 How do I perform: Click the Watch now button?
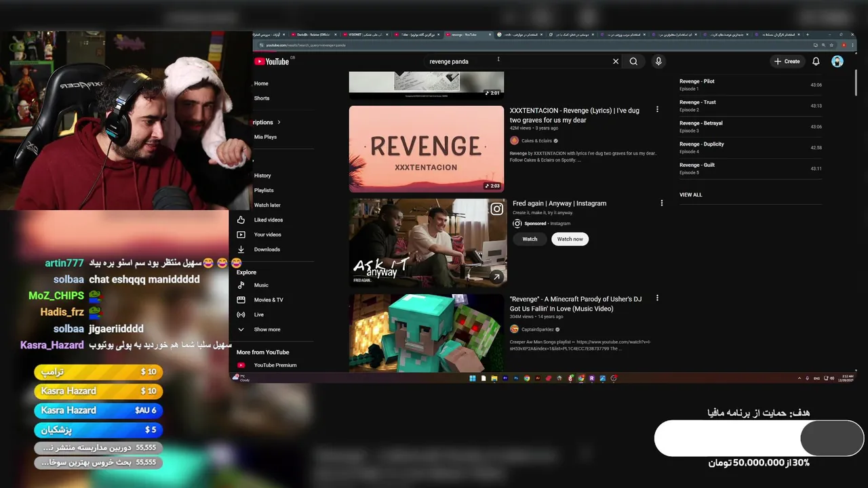(570, 239)
